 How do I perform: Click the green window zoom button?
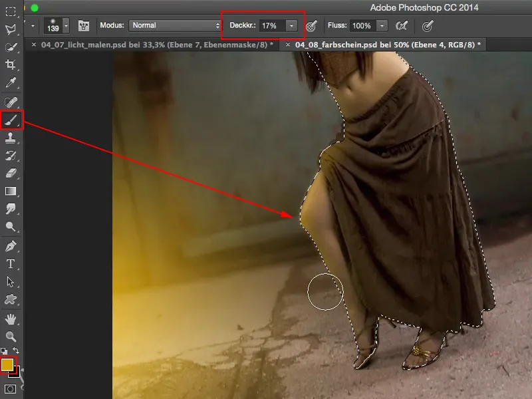click(x=35, y=8)
